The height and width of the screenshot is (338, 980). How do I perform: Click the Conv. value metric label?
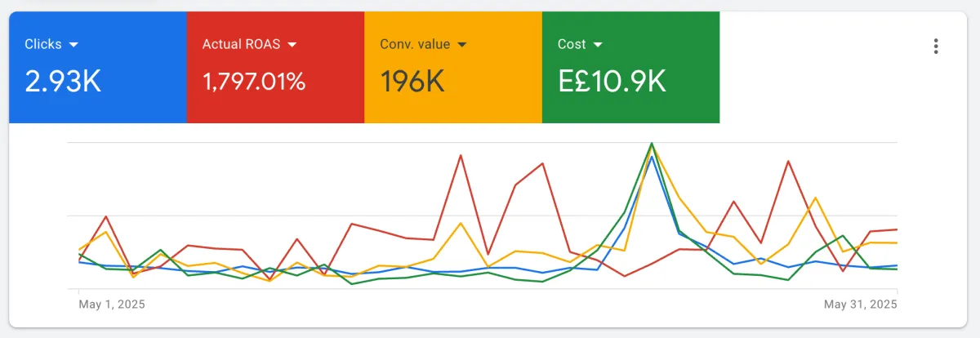[x=415, y=44]
